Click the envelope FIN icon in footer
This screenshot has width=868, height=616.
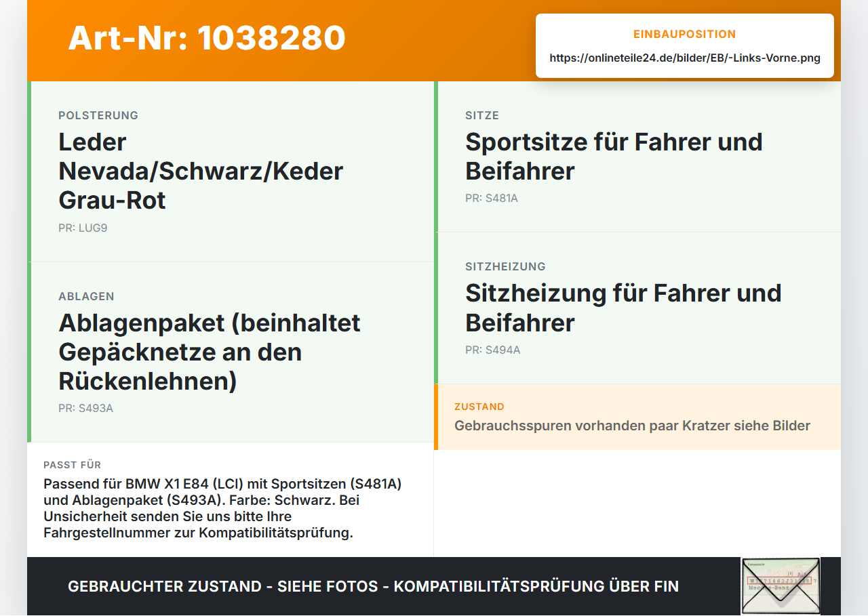pos(781,586)
